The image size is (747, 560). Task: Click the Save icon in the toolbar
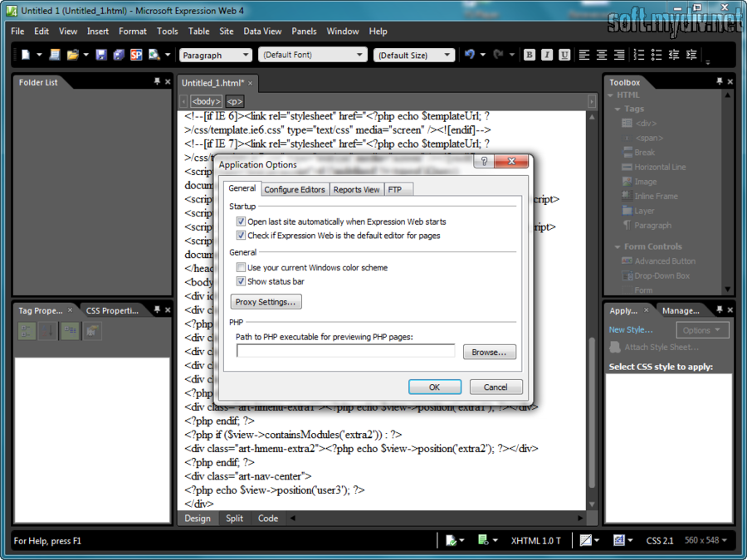click(100, 55)
